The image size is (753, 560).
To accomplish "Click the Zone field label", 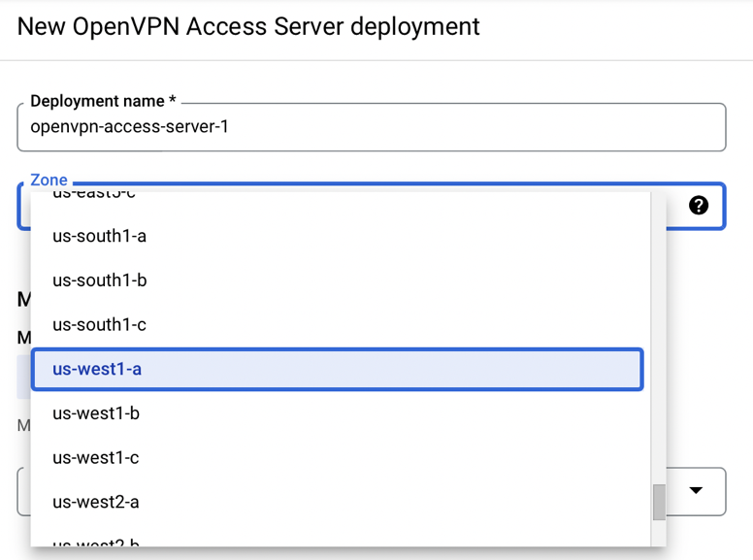I will tap(49, 180).
